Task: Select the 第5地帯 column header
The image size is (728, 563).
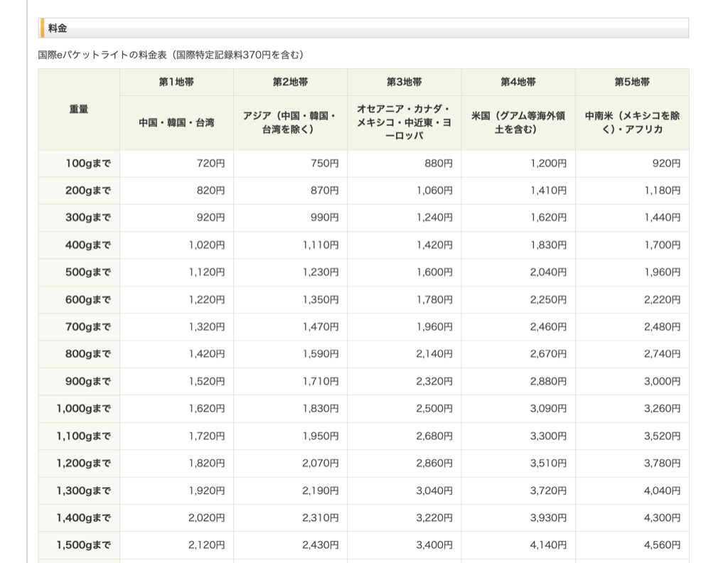Action: click(631, 82)
